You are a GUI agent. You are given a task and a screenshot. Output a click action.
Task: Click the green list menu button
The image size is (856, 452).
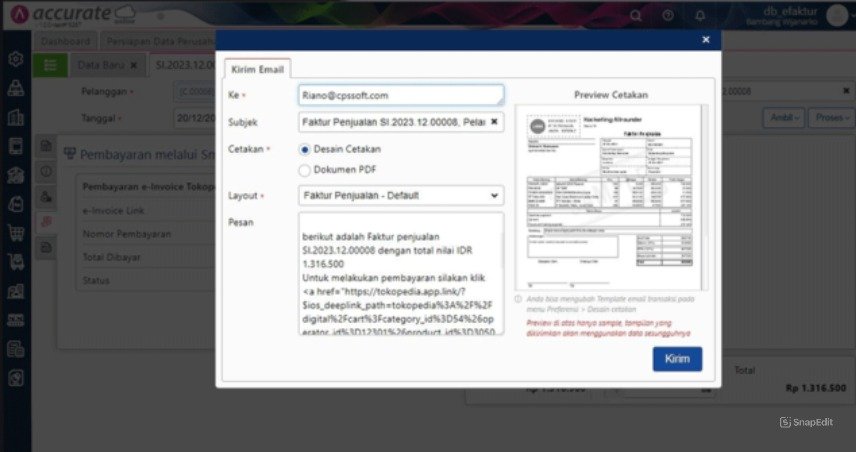[x=50, y=65]
